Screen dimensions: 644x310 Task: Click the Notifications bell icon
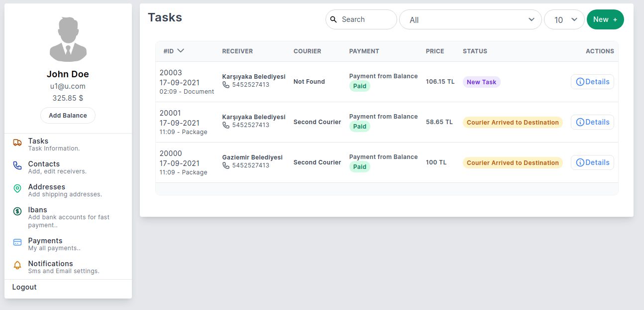click(17, 265)
